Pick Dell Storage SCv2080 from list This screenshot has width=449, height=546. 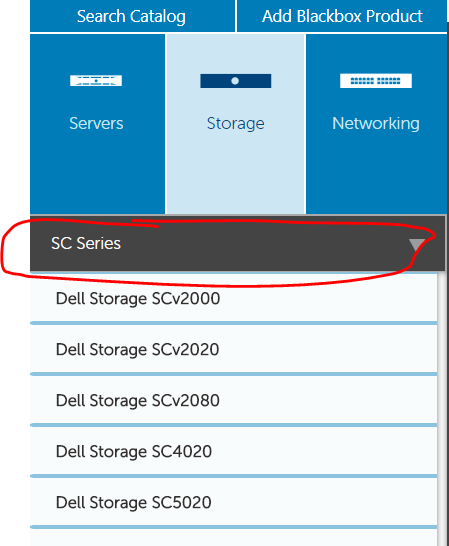click(x=233, y=400)
